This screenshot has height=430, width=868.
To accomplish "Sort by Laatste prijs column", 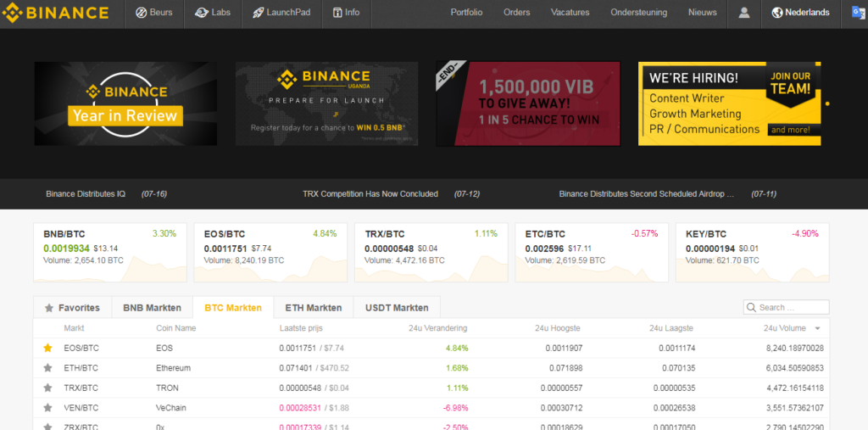I will pyautogui.click(x=302, y=328).
